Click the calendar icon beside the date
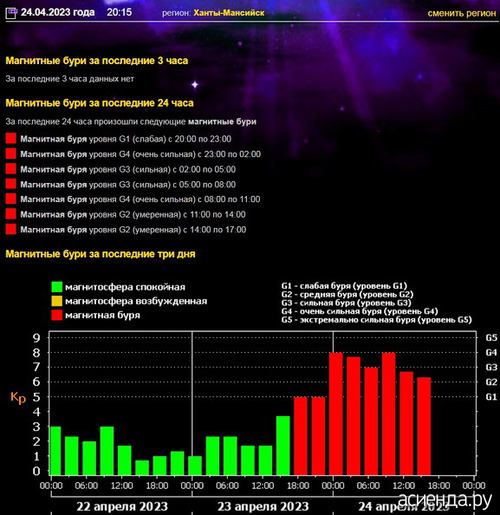Screen dimensions: 500x515 pos(11,13)
